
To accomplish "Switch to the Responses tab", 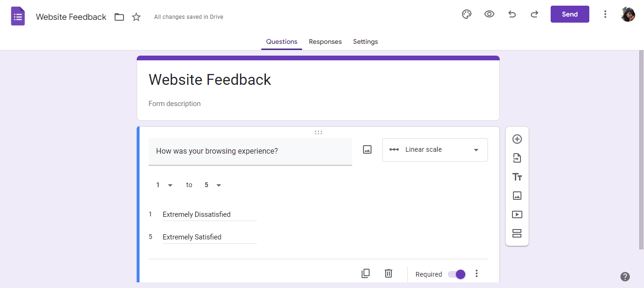I will pyautogui.click(x=325, y=41).
